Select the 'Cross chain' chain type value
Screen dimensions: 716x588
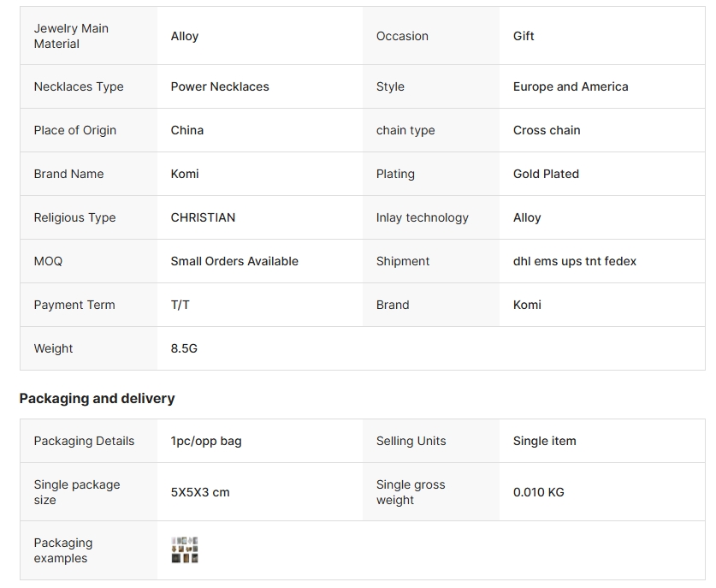tap(547, 130)
